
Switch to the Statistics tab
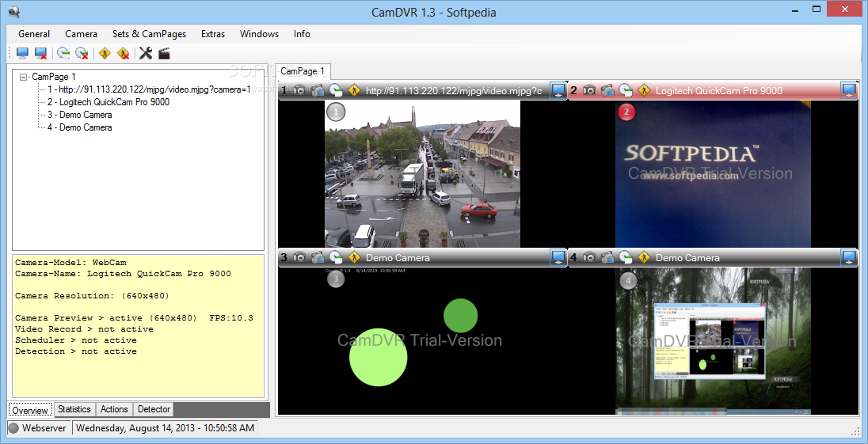coord(74,409)
